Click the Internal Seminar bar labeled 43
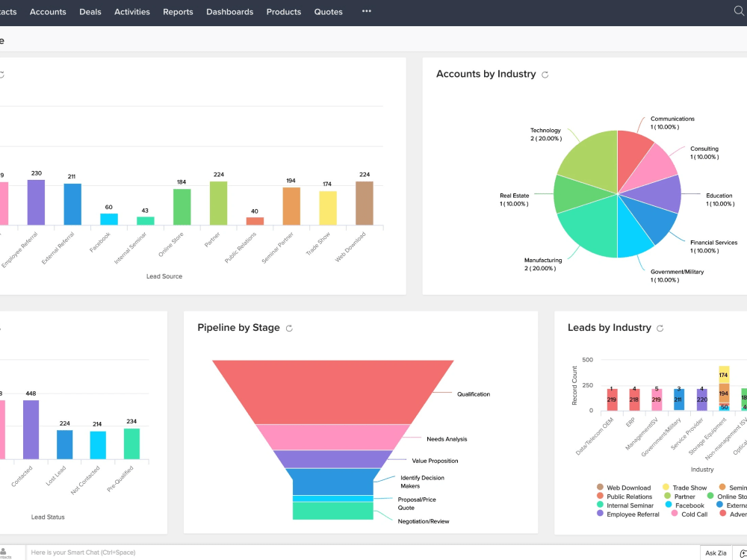The image size is (747, 560). (146, 220)
